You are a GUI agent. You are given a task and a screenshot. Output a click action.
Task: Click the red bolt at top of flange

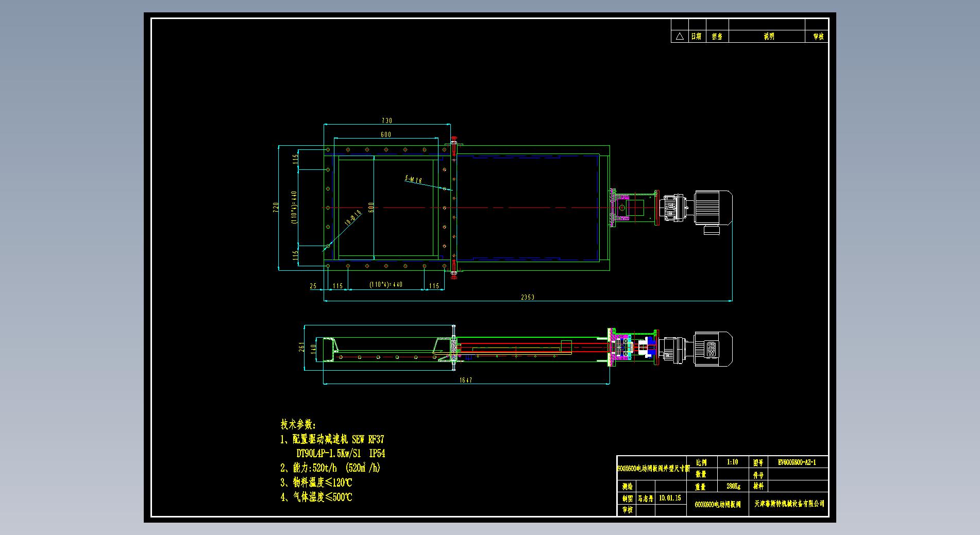pyautogui.click(x=454, y=146)
